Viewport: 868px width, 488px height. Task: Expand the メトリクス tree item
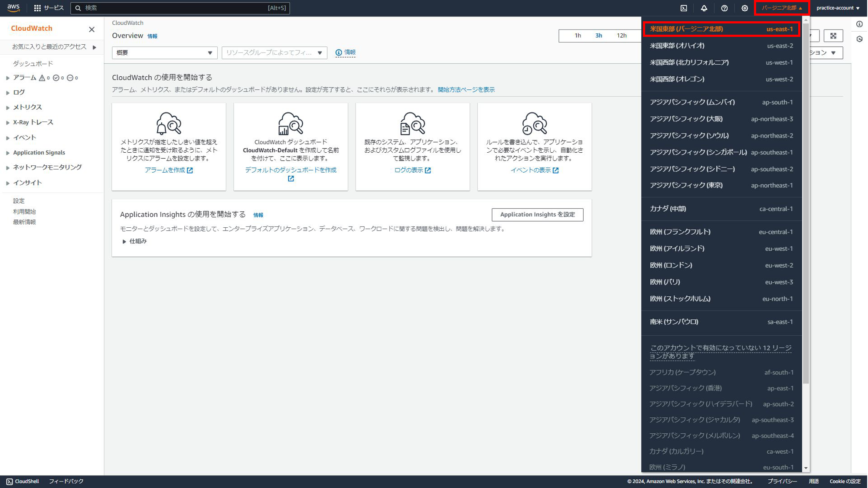click(x=8, y=108)
